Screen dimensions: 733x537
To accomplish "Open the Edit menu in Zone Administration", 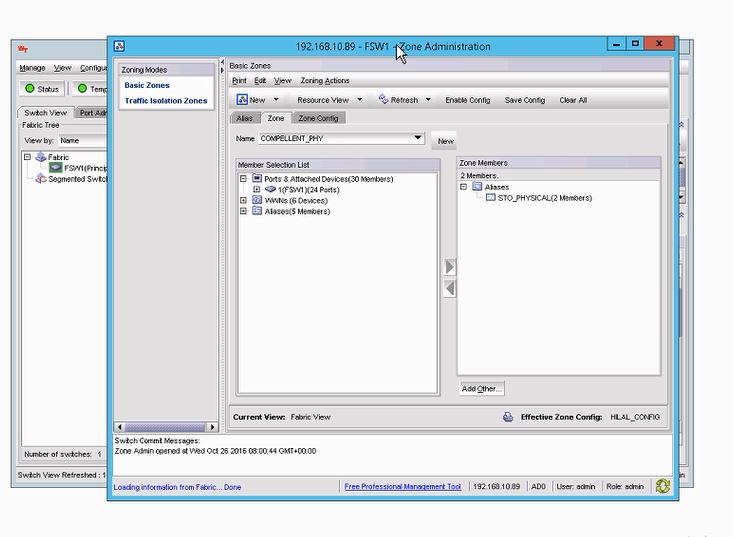I will click(x=260, y=80).
